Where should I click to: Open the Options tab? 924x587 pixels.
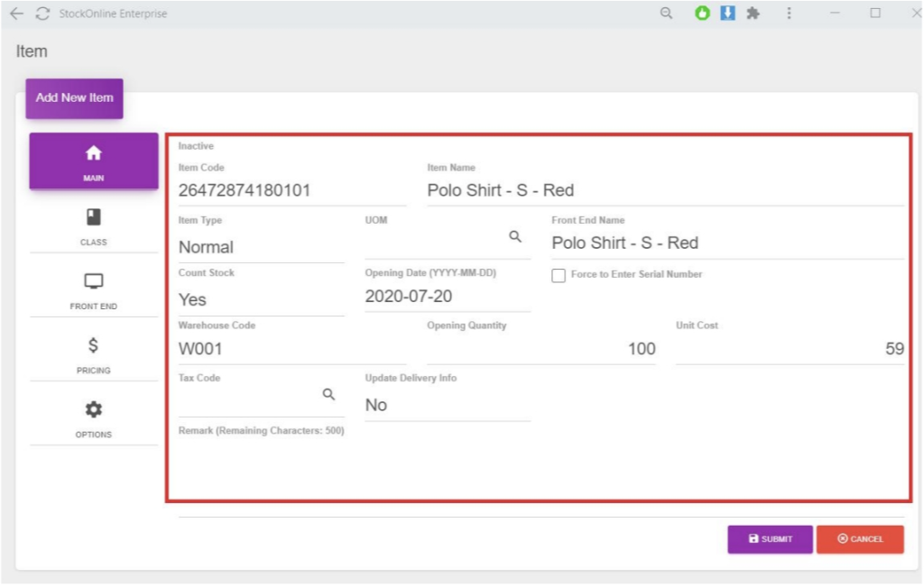point(93,419)
